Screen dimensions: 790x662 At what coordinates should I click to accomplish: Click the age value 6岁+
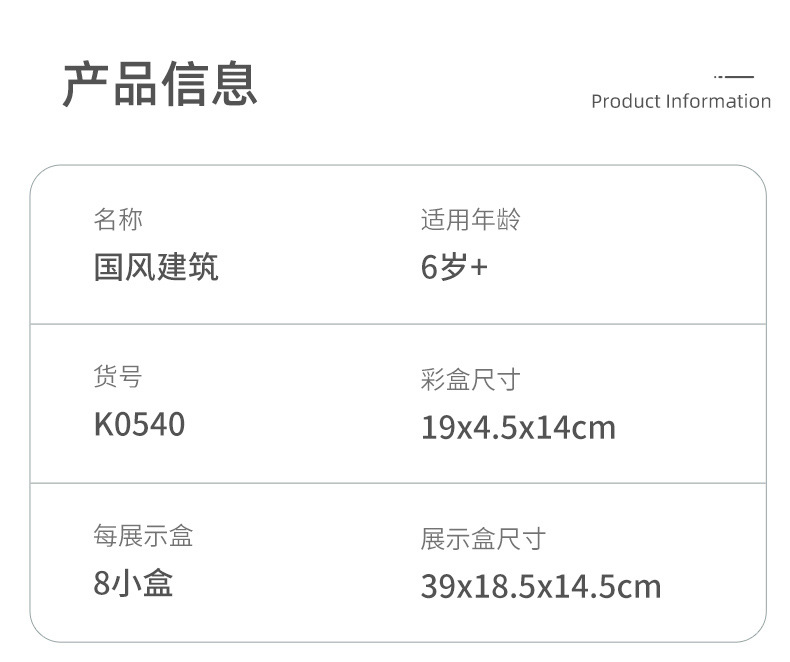point(454,268)
